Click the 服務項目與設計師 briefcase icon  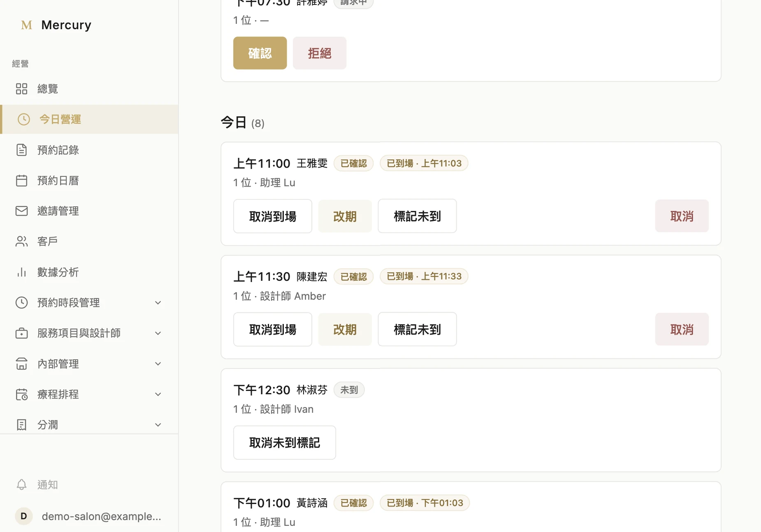tap(21, 333)
